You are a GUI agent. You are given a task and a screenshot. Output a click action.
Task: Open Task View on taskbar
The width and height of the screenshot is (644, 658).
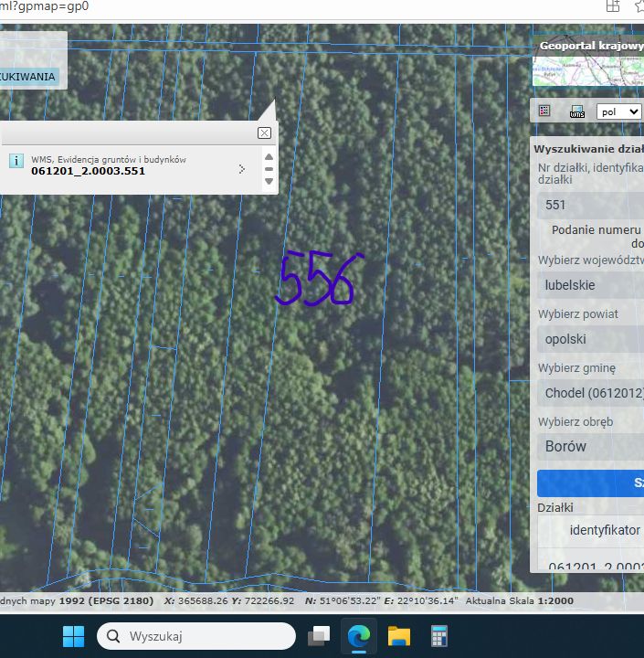click(x=319, y=636)
